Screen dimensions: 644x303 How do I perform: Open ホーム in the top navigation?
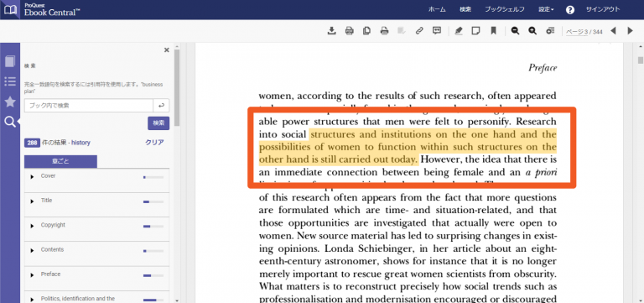pyautogui.click(x=437, y=9)
